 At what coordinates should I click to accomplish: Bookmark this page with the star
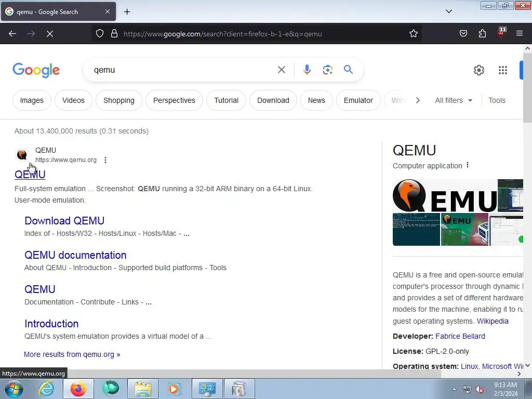coord(413,34)
